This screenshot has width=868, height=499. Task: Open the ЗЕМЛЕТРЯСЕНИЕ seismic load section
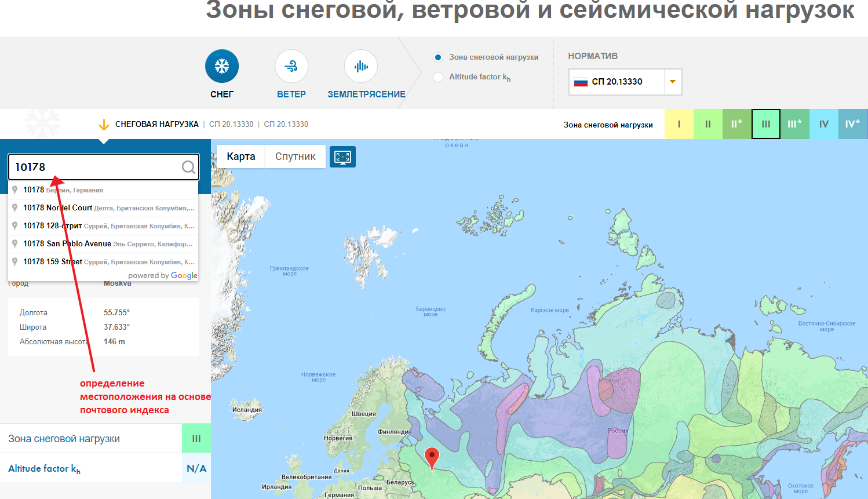[x=360, y=66]
